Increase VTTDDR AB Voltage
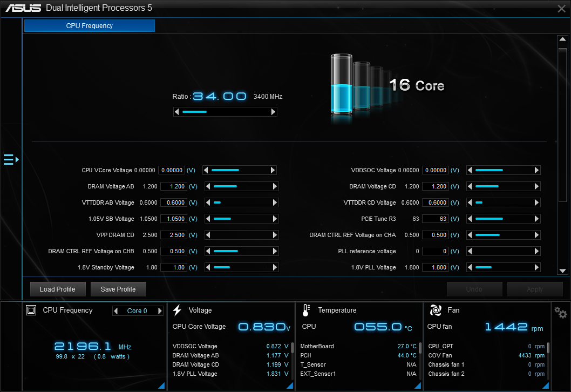 275,202
